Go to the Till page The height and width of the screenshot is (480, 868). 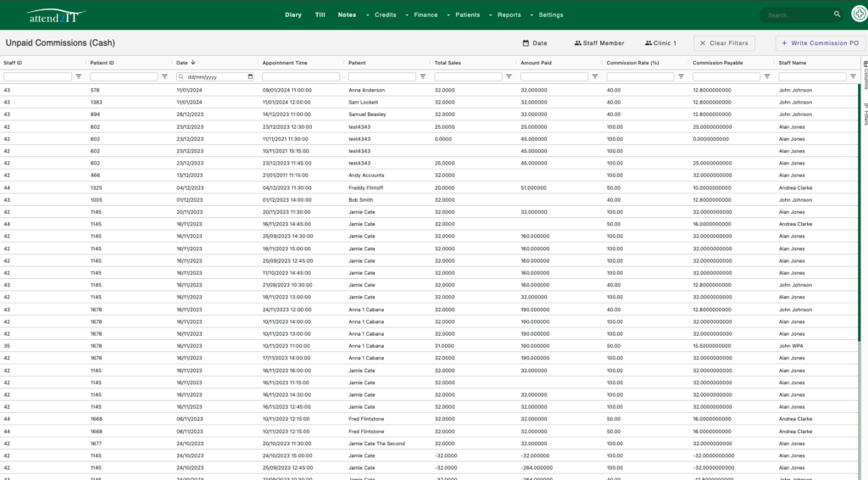click(320, 15)
